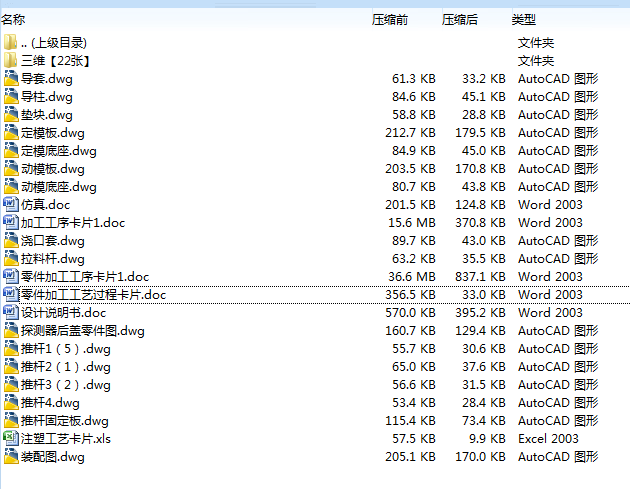630x489 pixels.
Task: Click the 探测器后盖零件图.dwg file icon
Action: (11, 330)
